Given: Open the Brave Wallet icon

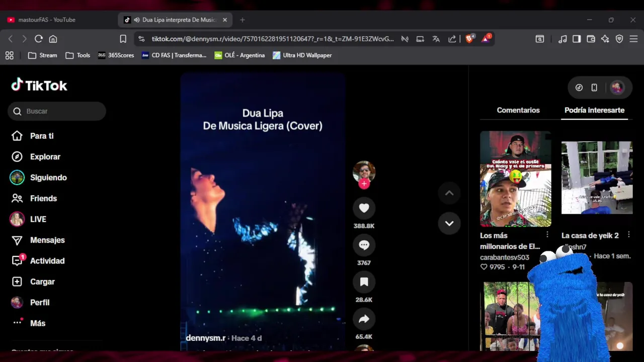Looking at the screenshot, I should click(591, 39).
